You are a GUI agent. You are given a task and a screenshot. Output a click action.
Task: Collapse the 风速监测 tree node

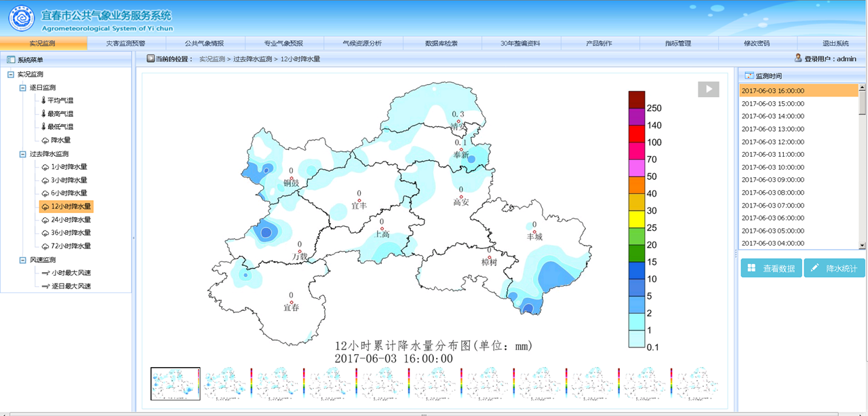pyautogui.click(x=22, y=260)
